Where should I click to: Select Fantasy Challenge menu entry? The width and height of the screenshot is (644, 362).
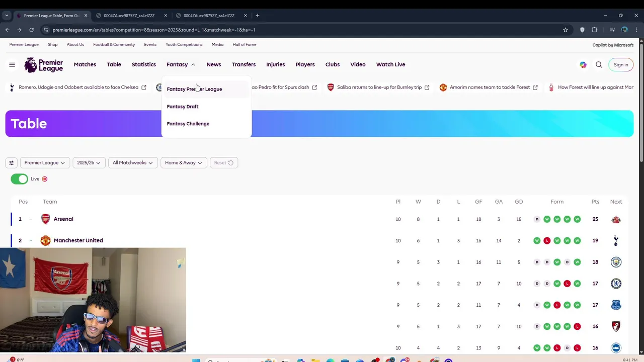(x=188, y=124)
